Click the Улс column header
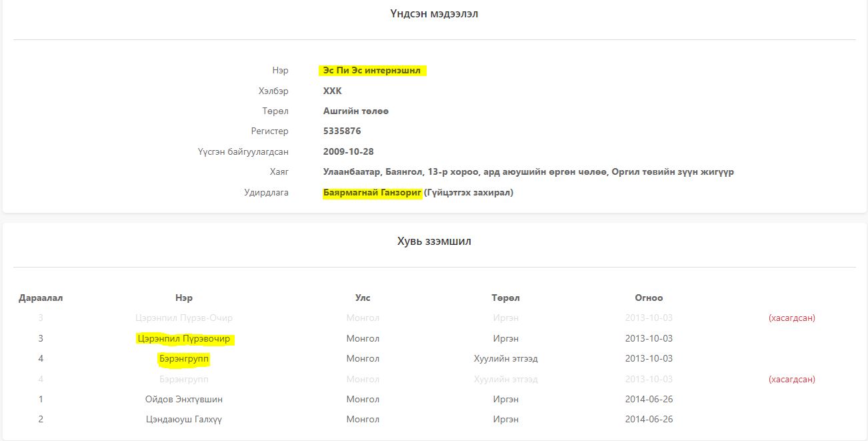Viewport: 868px width, 441px height. click(x=363, y=298)
